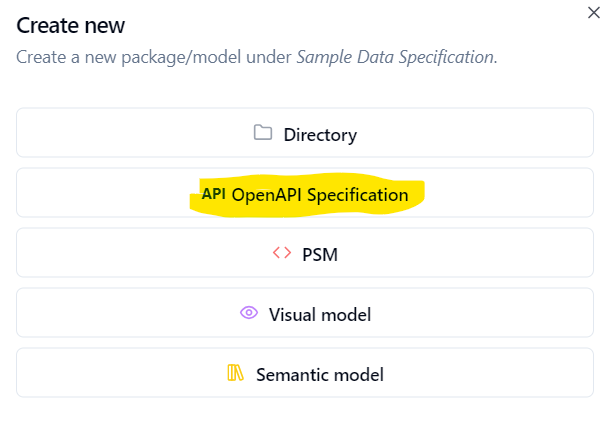Pick the Semantic model option
Screen dimensions: 612x435
tap(306, 374)
